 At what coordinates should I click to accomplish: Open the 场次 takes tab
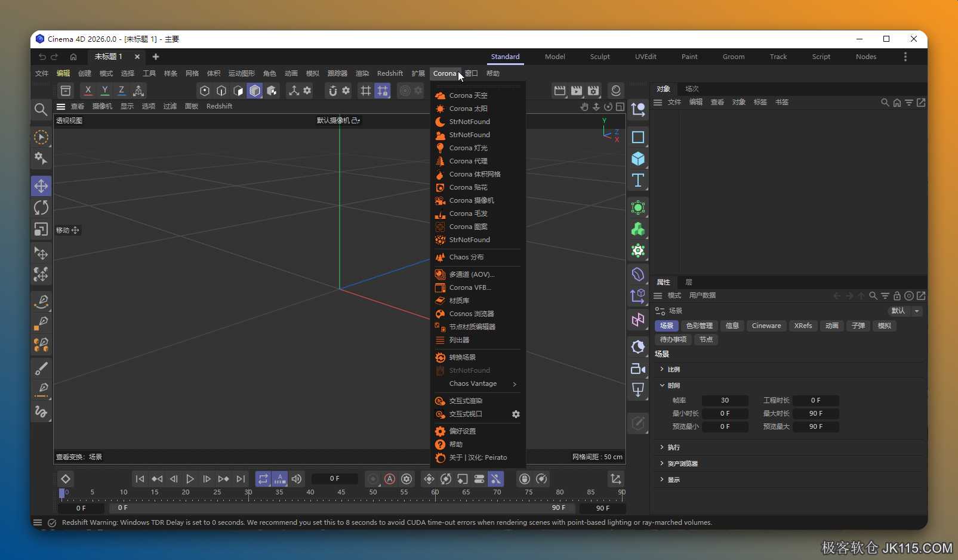692,89
